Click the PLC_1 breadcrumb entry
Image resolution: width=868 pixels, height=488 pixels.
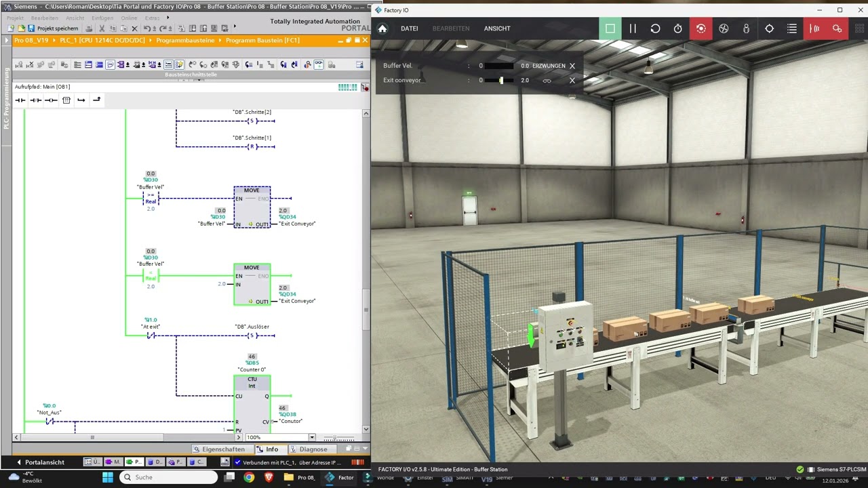tap(102, 41)
